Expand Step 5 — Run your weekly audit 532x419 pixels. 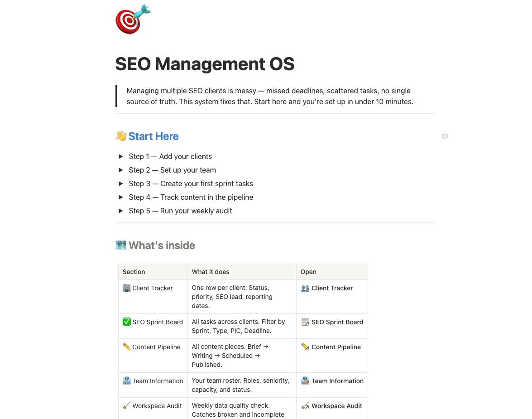click(x=121, y=211)
